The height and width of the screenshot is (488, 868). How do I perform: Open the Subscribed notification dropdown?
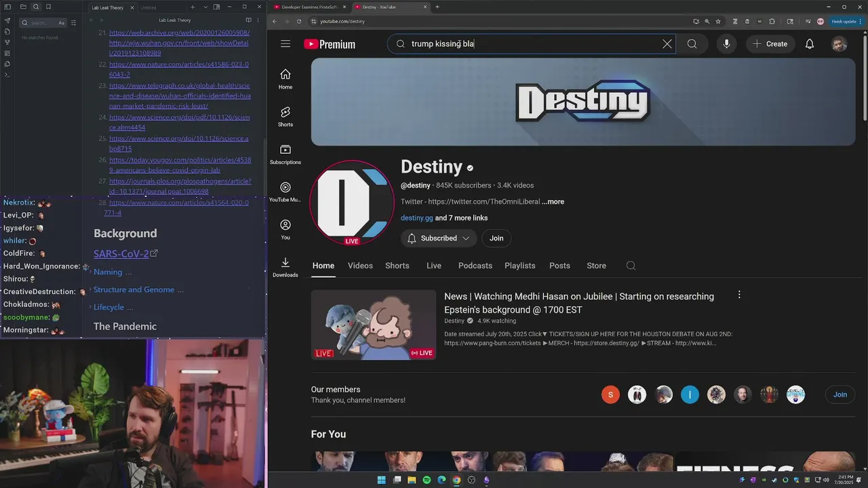438,238
